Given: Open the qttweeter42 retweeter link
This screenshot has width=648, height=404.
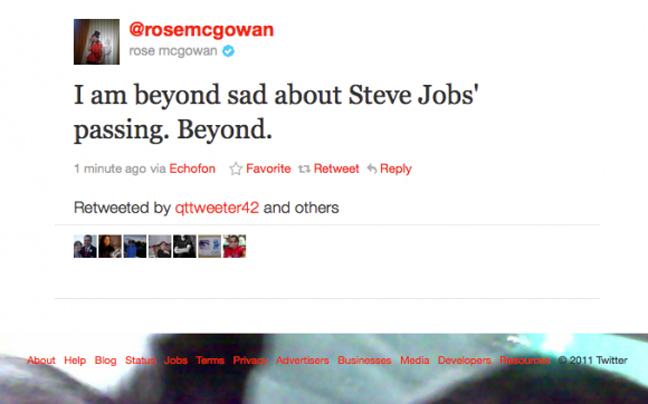Looking at the screenshot, I should click(217, 207).
